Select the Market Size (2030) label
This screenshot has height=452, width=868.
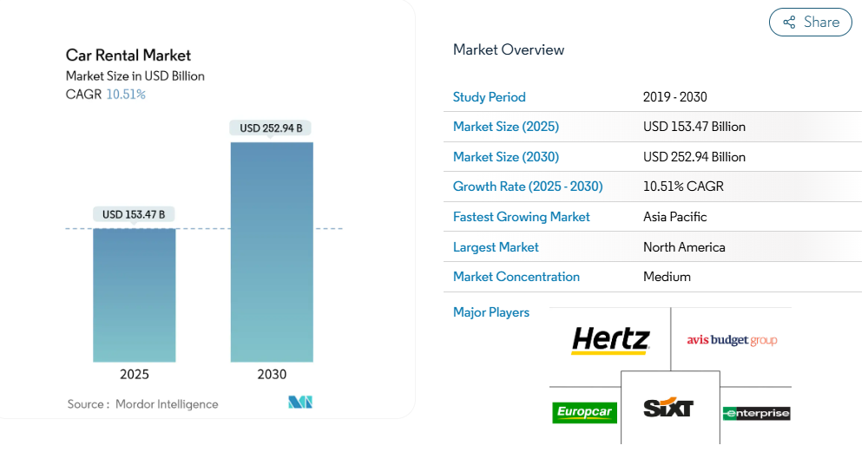click(506, 157)
